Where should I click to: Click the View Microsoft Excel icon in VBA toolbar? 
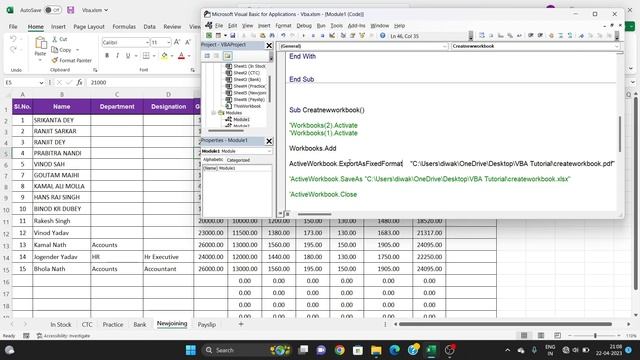coord(209,36)
